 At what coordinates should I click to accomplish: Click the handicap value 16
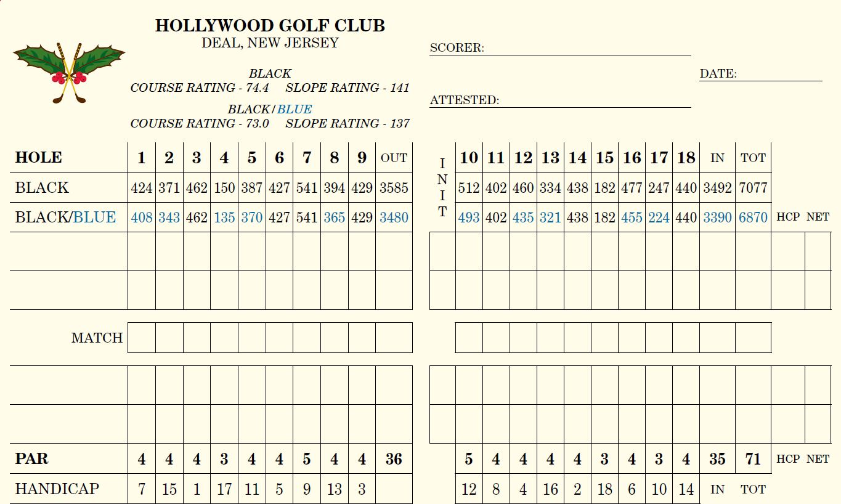[550, 489]
